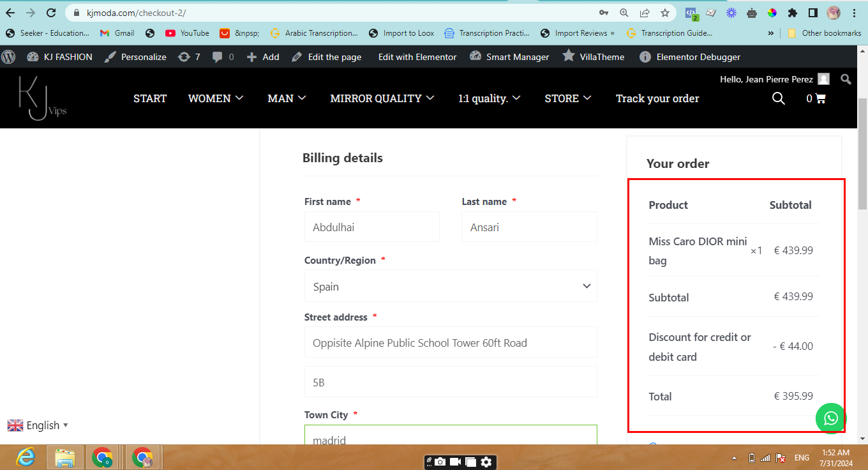Image resolution: width=868 pixels, height=470 pixels.
Task: Open the saved passwords key icon
Action: (x=603, y=13)
